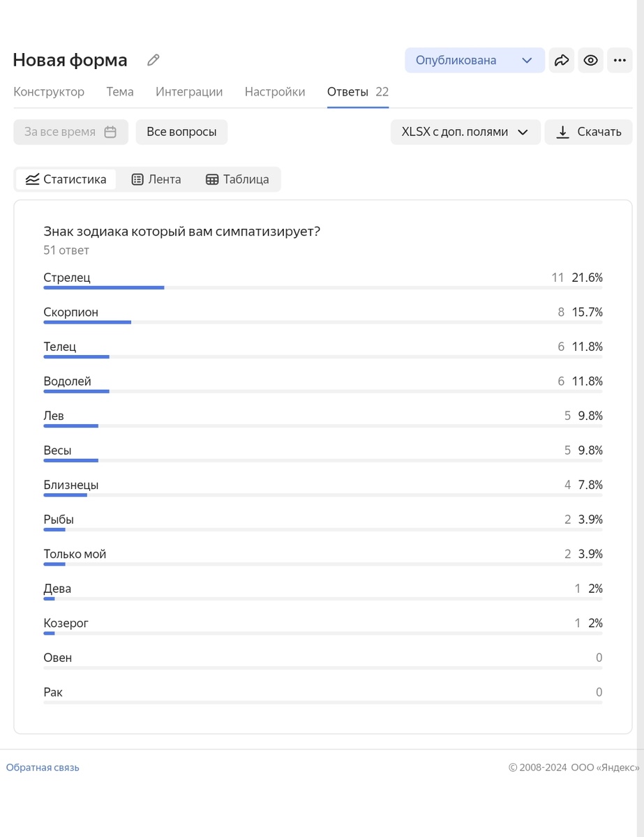
Task: Switch to the Статистика view
Action: tap(66, 179)
